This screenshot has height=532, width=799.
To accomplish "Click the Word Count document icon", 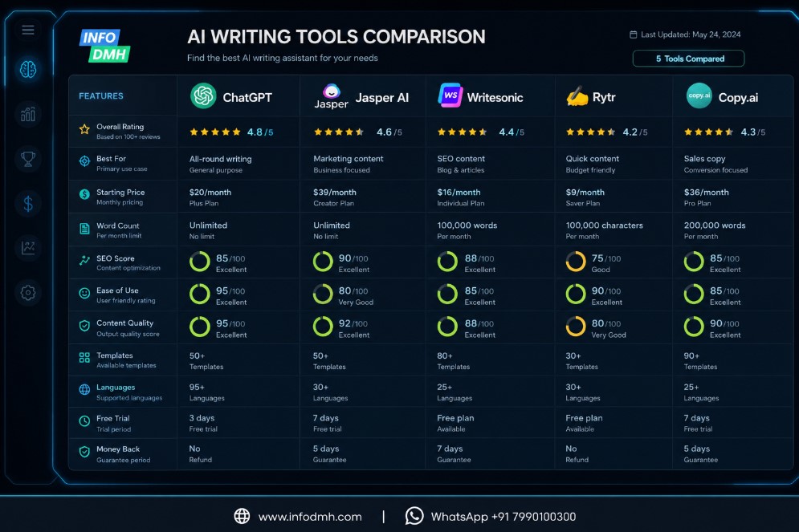I will tap(84, 229).
